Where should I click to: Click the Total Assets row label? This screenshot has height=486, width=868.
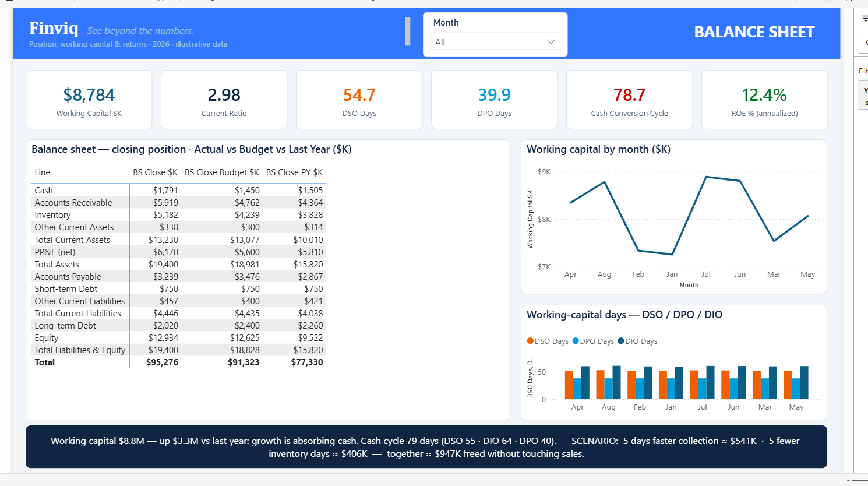[57, 265]
